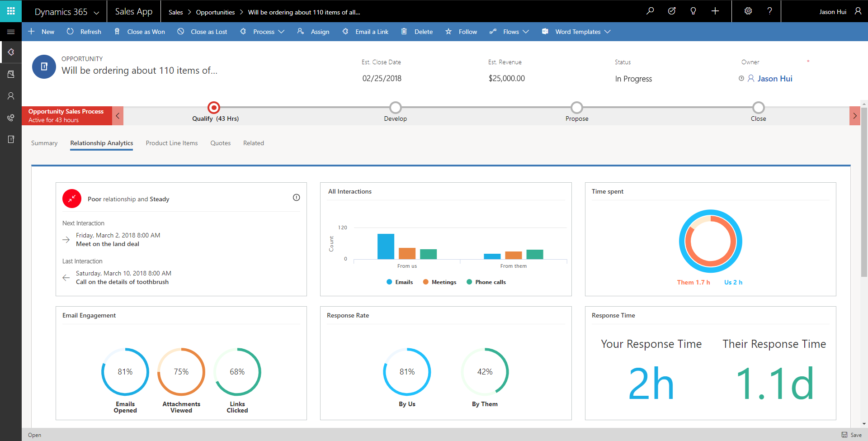
Task: Open the Product Line Items tab
Action: pyautogui.click(x=172, y=143)
